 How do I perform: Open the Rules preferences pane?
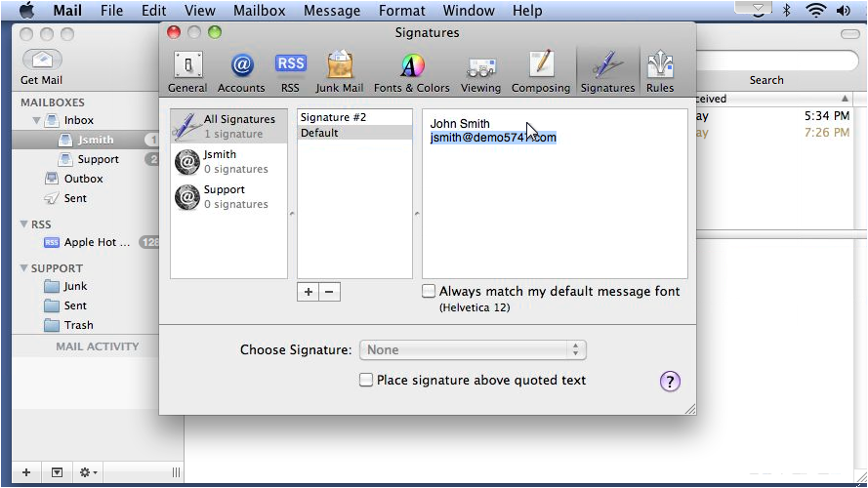point(660,72)
